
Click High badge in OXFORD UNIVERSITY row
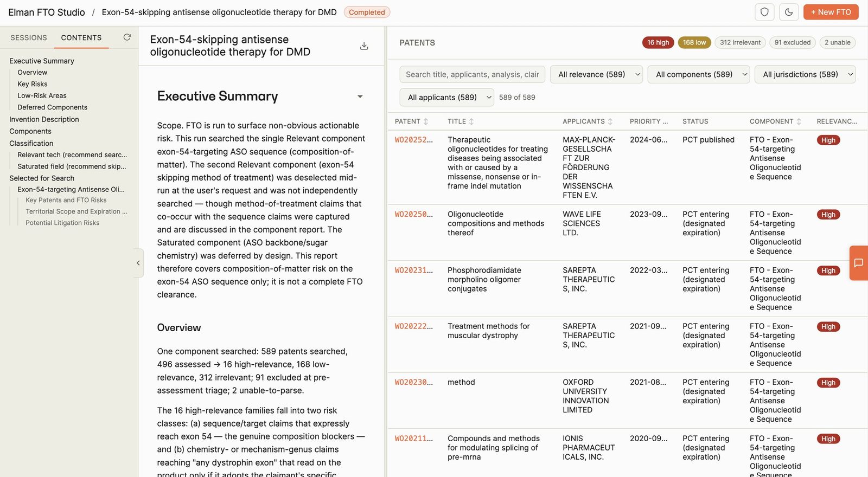pyautogui.click(x=828, y=383)
